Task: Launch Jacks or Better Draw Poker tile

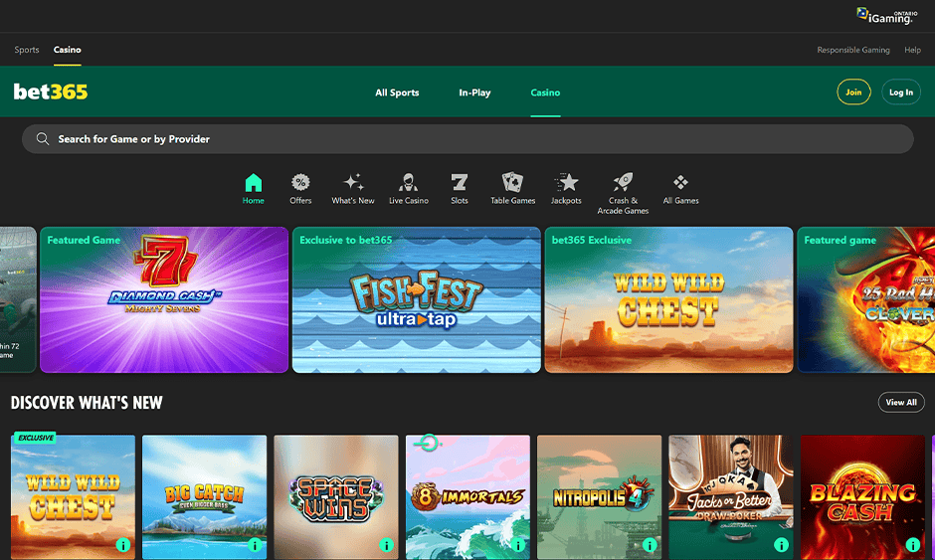Action: [x=731, y=496]
